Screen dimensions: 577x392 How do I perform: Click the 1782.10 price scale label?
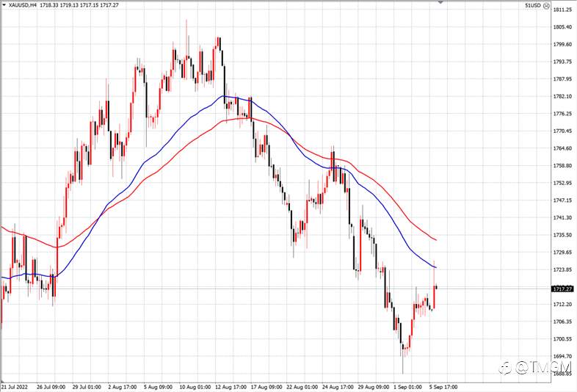click(x=562, y=96)
